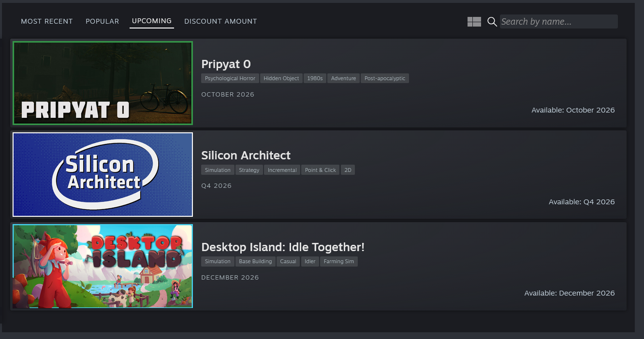Choose the Casual tag
Screen dimensions: 644x339
pyautogui.click(x=288, y=261)
